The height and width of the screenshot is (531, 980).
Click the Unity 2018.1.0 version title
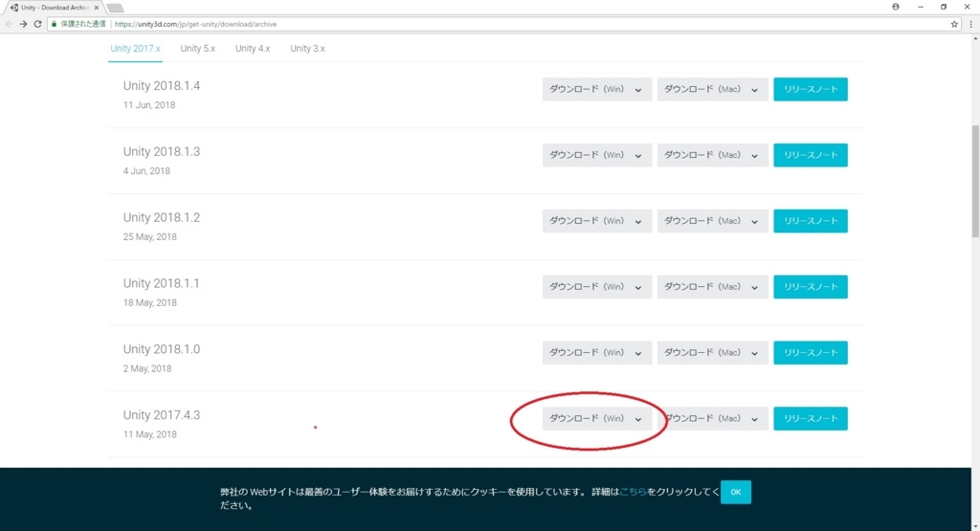coord(161,349)
